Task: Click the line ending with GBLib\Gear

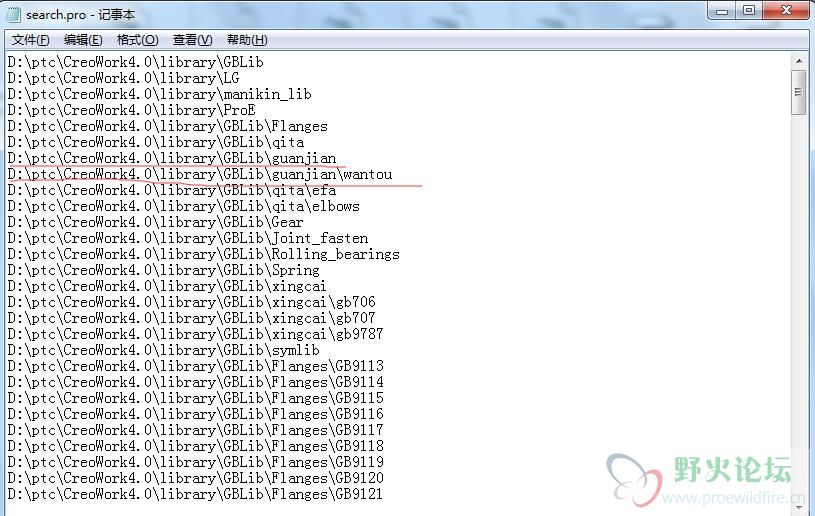Action: pyautogui.click(x=155, y=222)
